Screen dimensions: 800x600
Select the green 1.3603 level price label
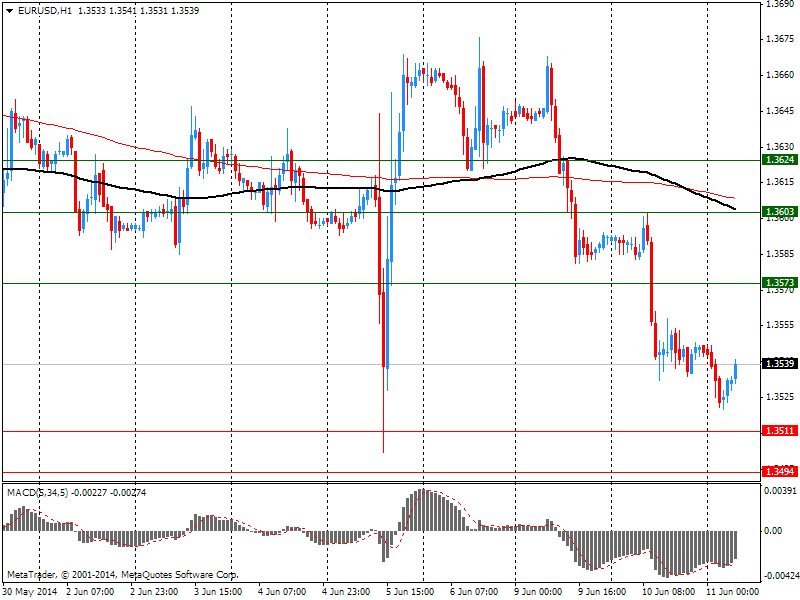pyautogui.click(x=779, y=212)
